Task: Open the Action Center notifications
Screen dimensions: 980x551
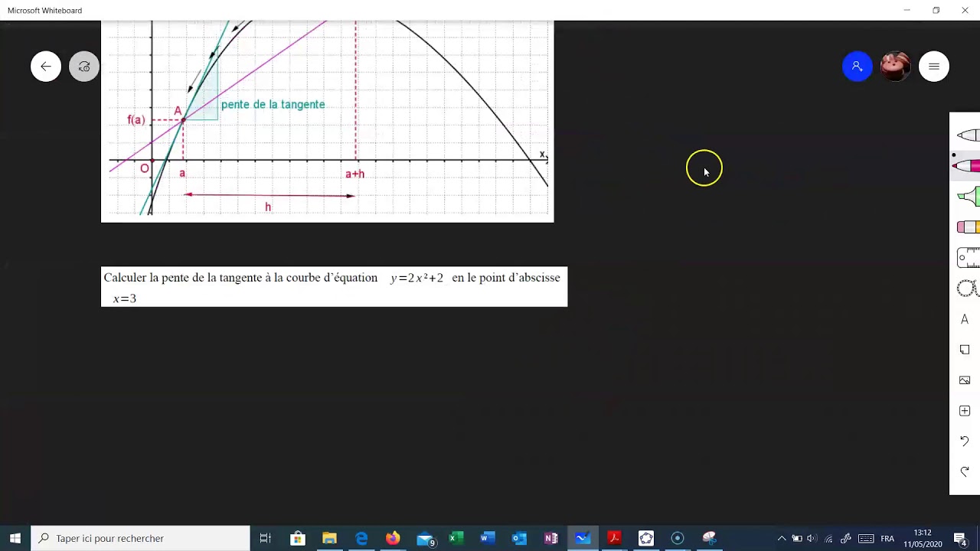Action: coord(960,538)
